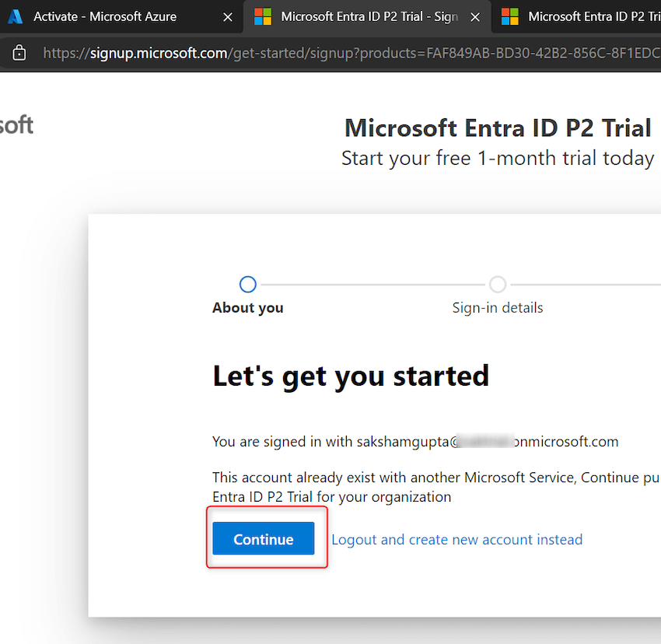Click the 'Sign-in details' step circle

(497, 284)
